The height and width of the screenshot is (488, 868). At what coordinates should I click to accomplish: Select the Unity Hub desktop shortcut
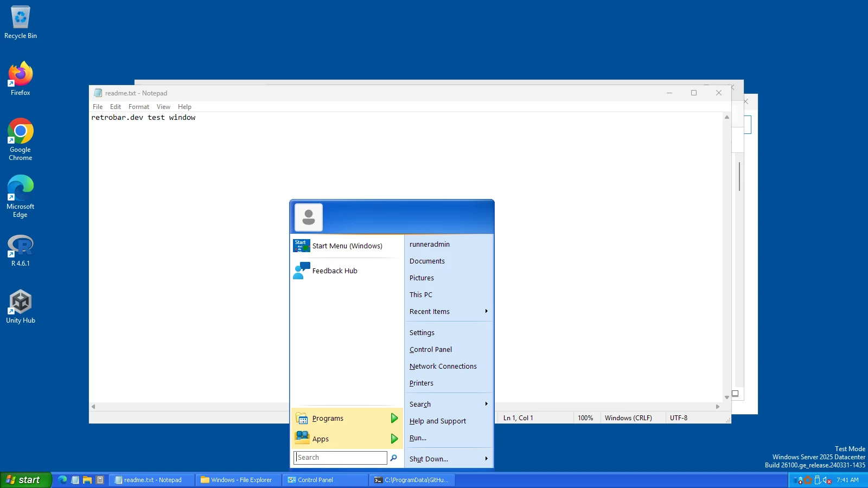tap(21, 306)
